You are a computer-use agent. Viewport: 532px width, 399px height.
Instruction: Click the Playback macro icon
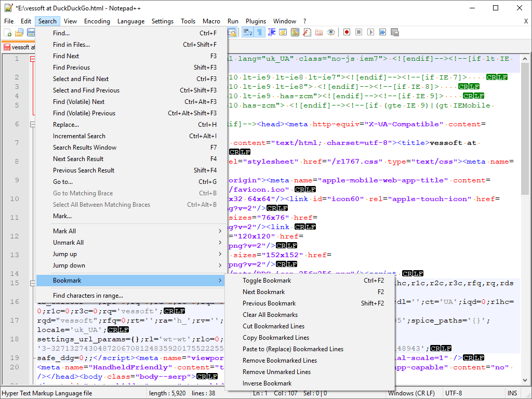(x=370, y=32)
